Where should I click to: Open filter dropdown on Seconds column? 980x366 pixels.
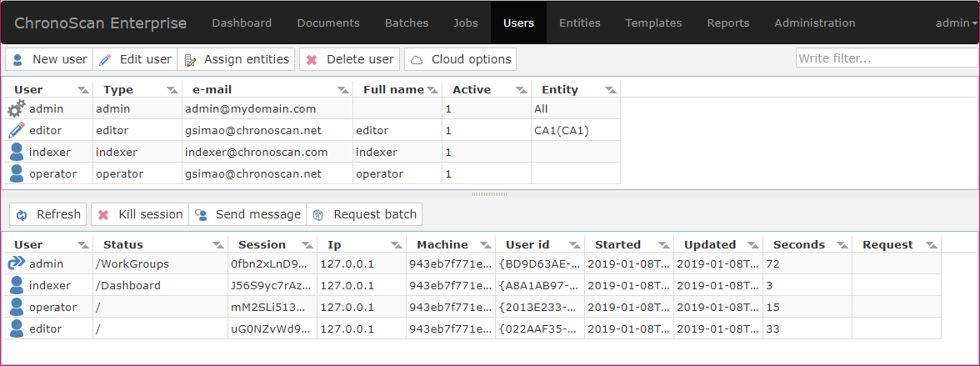point(842,245)
